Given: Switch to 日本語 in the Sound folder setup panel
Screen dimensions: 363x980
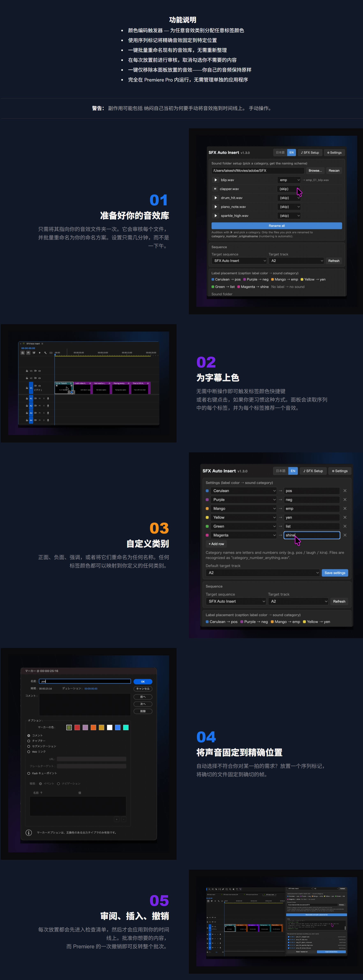Looking at the screenshot, I should (280, 153).
